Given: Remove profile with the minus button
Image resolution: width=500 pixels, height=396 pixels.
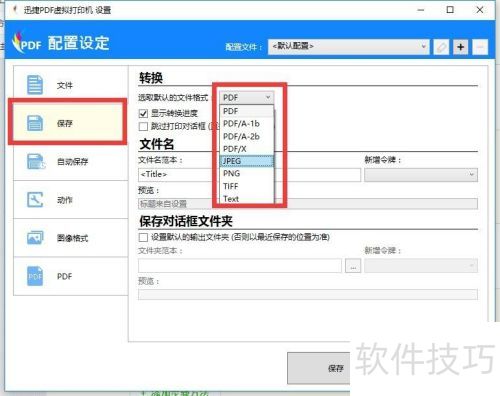Looking at the screenshot, I should point(480,47).
